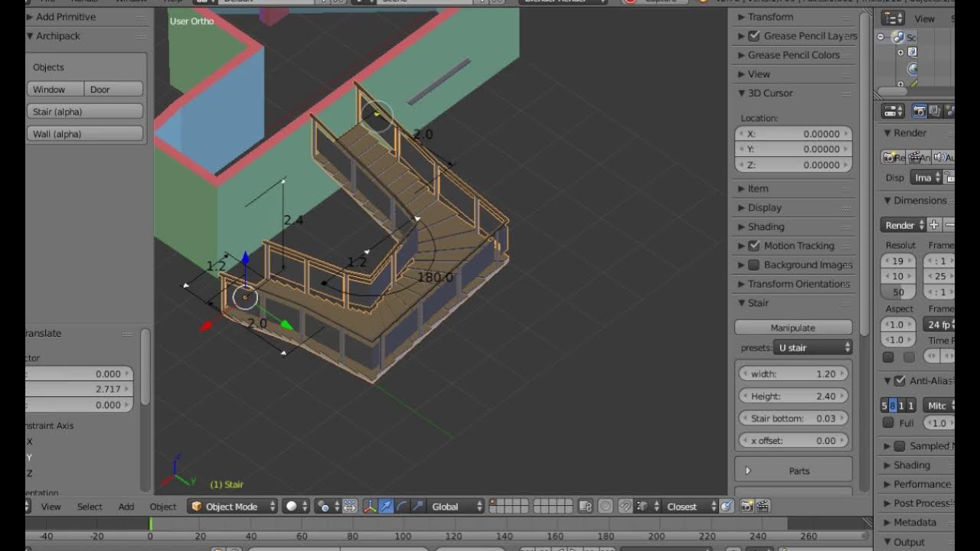This screenshot has width=980, height=551.
Task: Open the Render tab camera icon in properties
Action: [x=921, y=112]
